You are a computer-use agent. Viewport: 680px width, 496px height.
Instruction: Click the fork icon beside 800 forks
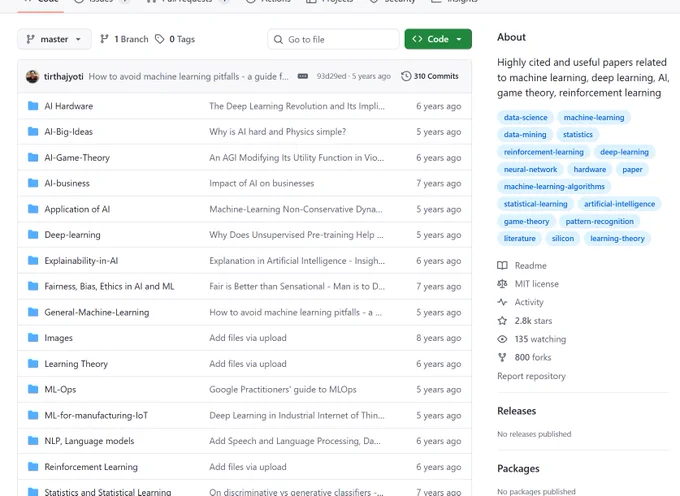502,357
